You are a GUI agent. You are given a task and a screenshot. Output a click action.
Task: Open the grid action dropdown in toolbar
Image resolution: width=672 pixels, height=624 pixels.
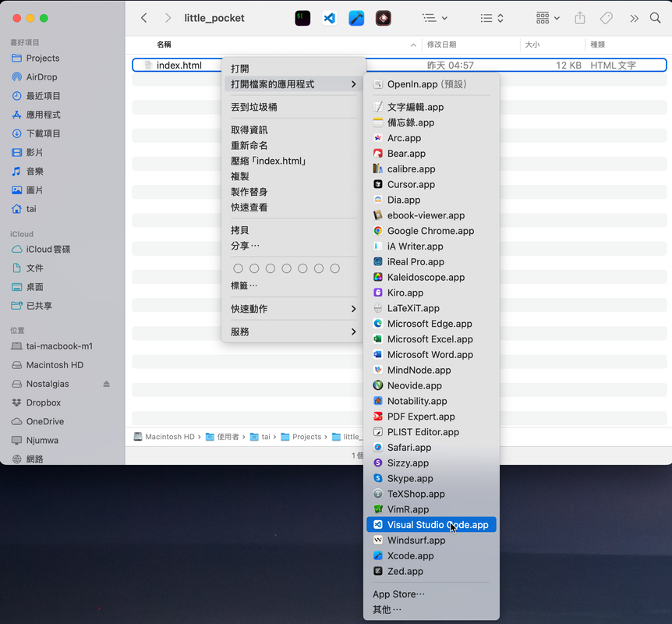[x=548, y=18]
